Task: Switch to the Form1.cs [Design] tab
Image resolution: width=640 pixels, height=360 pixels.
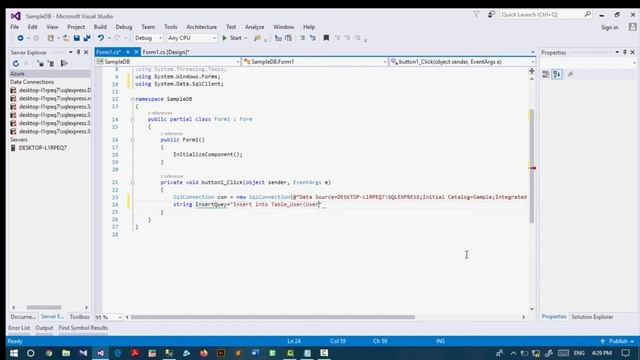Action: click(166, 52)
